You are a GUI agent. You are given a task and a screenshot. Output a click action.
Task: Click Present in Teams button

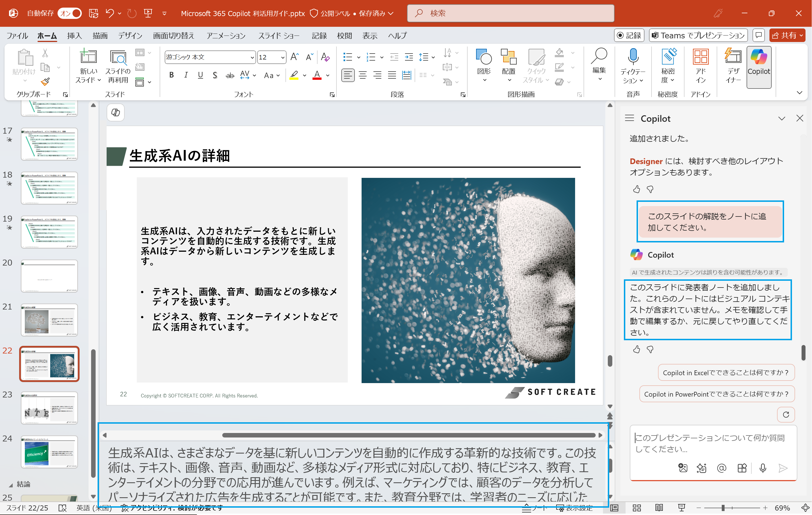point(698,36)
